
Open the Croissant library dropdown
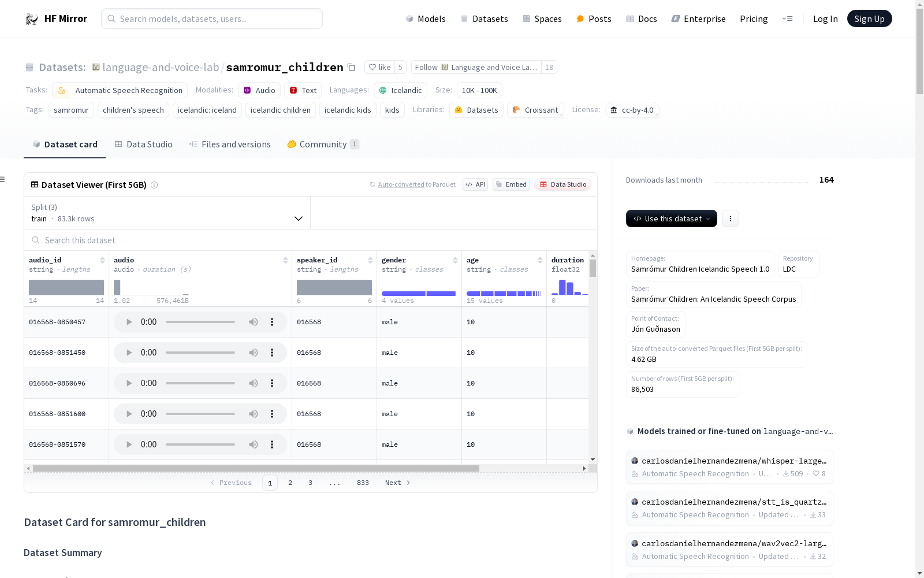pyautogui.click(x=535, y=110)
